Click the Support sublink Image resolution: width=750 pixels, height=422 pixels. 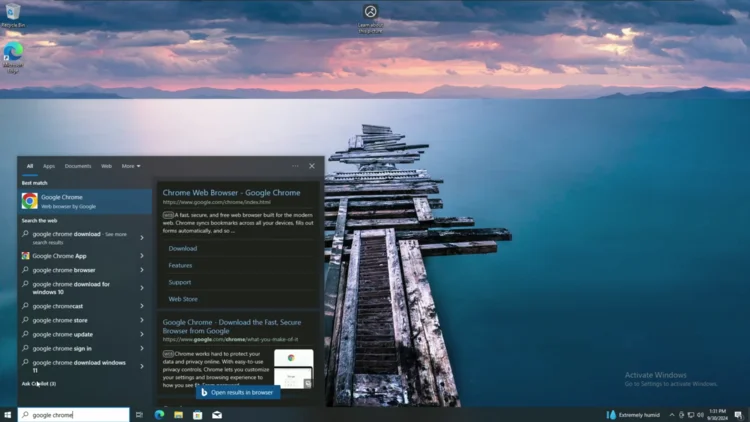coord(180,282)
